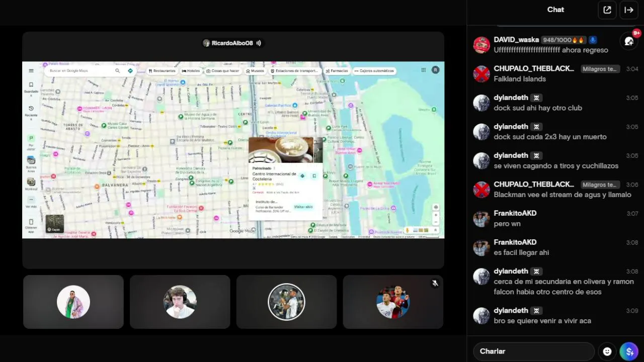Click message 'Blackman vee el stream de agus y llamalo'
The width and height of the screenshot is (644, 362).
click(x=562, y=195)
